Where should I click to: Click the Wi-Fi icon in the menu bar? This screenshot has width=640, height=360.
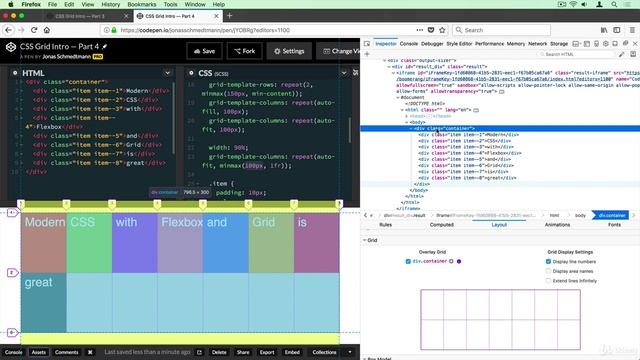coord(573,4)
